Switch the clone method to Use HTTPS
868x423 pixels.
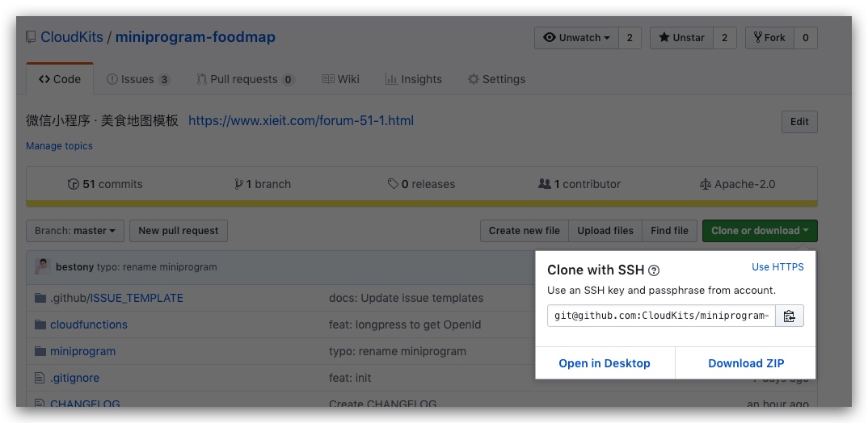point(777,267)
